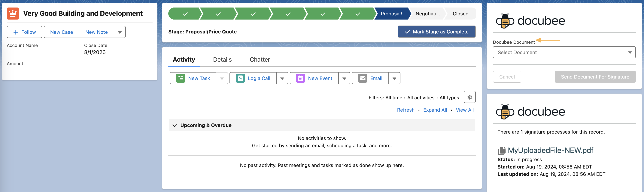This screenshot has width=644, height=192.
Task: Select the Proposal/... stage in path
Action: [393, 14]
